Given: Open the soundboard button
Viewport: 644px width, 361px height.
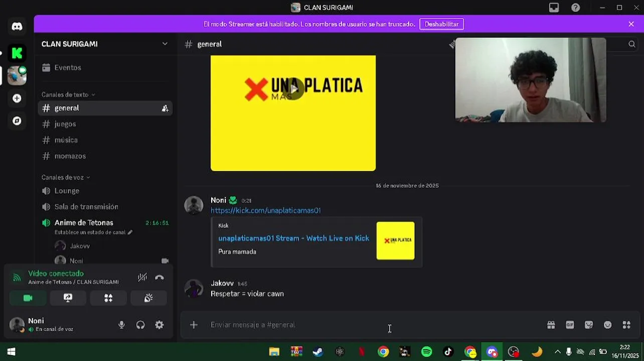Looking at the screenshot, I should [x=148, y=298].
